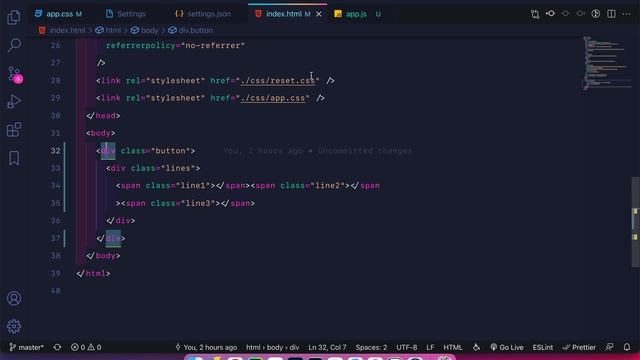Open the Manage gear icon
The width and height of the screenshot is (640, 360).
(14, 326)
